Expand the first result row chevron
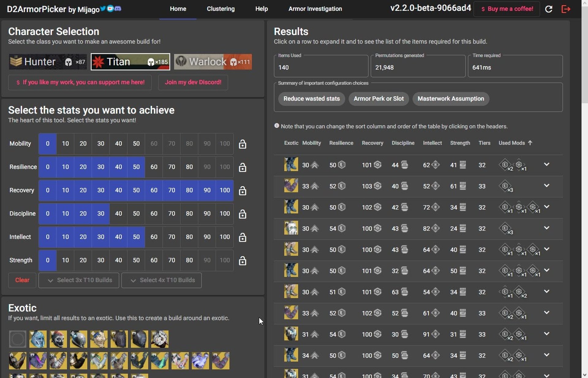This screenshot has width=588, height=378. [x=547, y=164]
